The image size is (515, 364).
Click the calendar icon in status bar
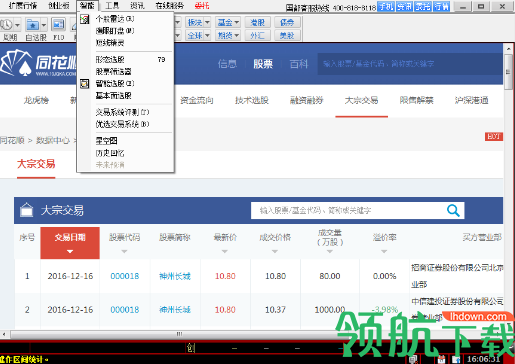(x=441, y=359)
